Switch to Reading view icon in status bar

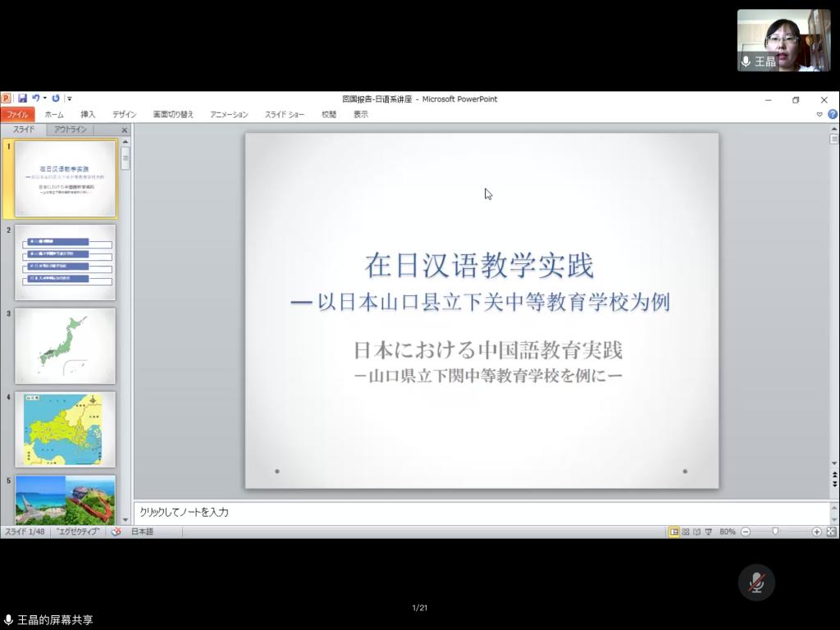[x=696, y=532]
